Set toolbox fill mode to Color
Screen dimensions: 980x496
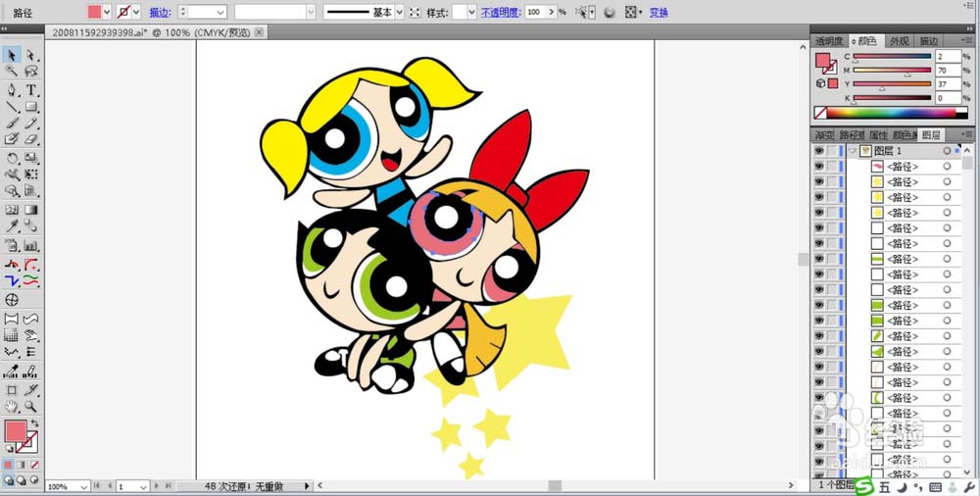point(8,466)
